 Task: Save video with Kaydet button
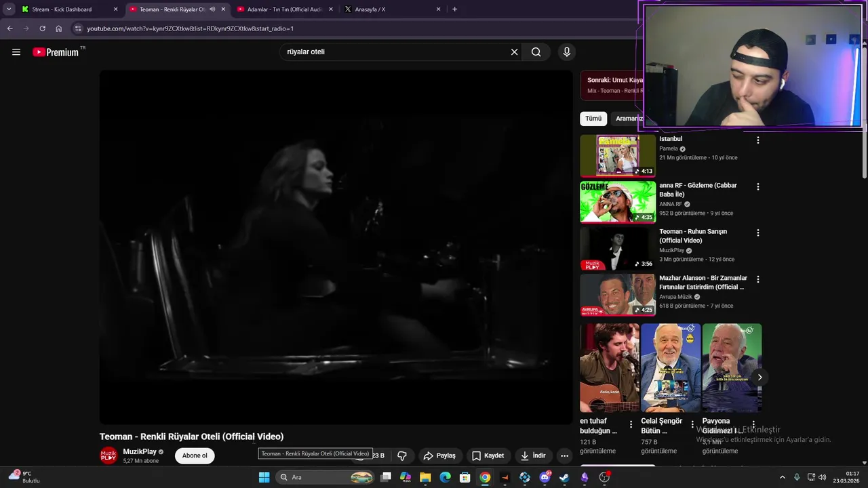pos(488,455)
